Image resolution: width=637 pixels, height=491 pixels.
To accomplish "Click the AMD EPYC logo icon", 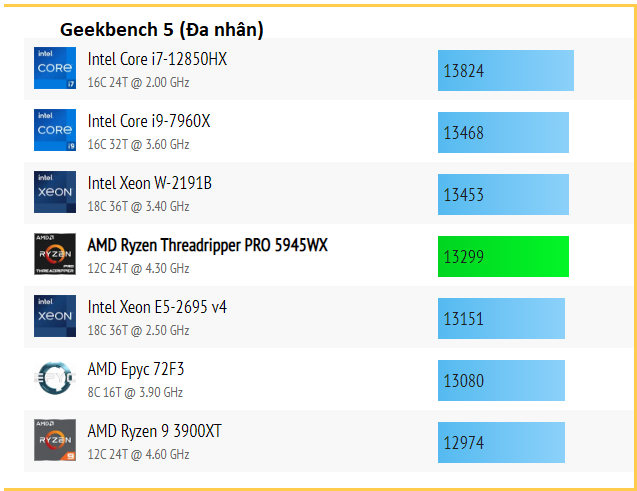I will point(55,378).
